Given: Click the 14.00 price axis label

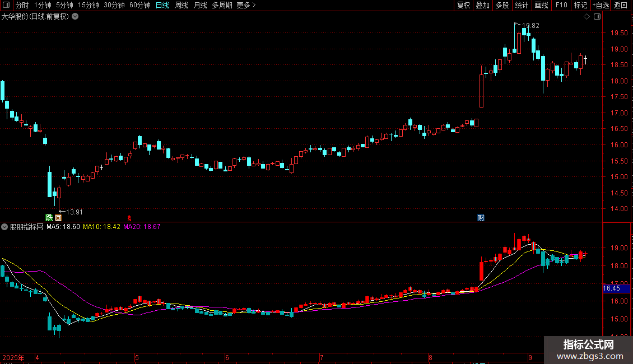Looking at the screenshot, I should pos(619,209).
